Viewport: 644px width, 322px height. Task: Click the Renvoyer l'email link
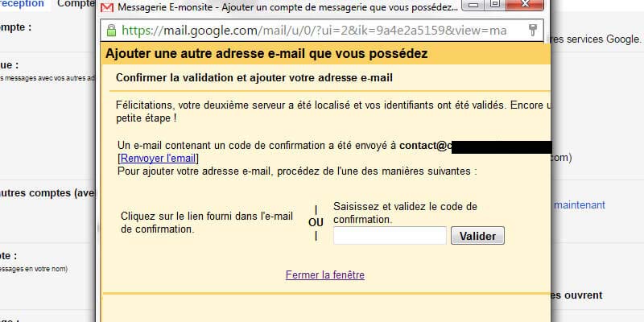click(158, 159)
